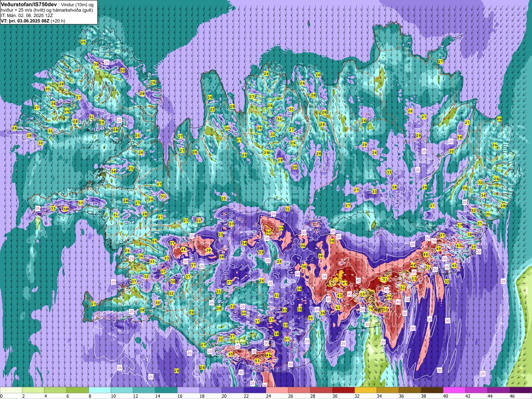Image resolution: width=532 pixels, height=399 pixels.
Task: Click the '32' label on the color scale
Action: 357,397
